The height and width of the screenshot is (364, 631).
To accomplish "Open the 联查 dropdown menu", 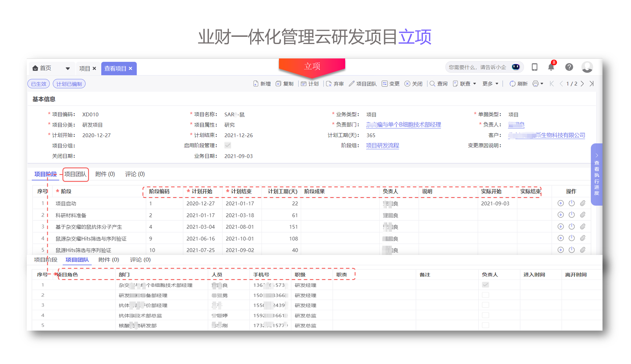I will pos(465,84).
